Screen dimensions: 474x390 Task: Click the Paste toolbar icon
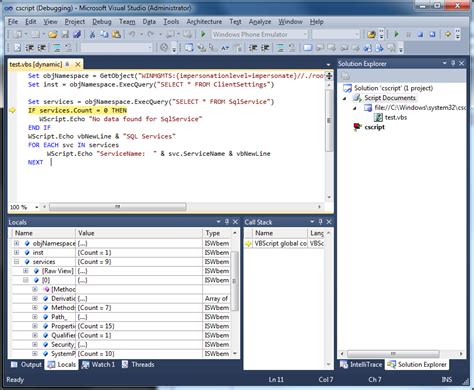coord(116,34)
